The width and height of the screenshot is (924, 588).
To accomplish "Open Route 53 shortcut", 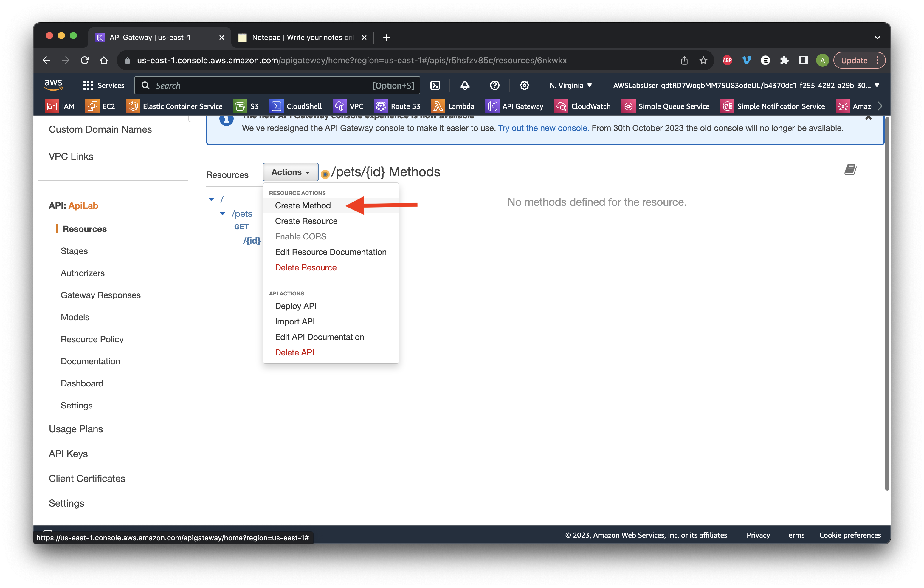I will click(x=397, y=106).
